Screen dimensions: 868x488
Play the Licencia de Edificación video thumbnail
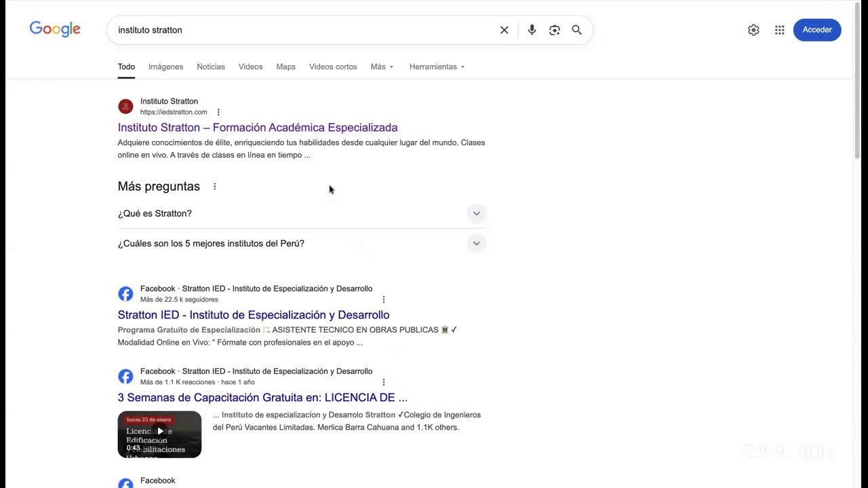tap(159, 434)
